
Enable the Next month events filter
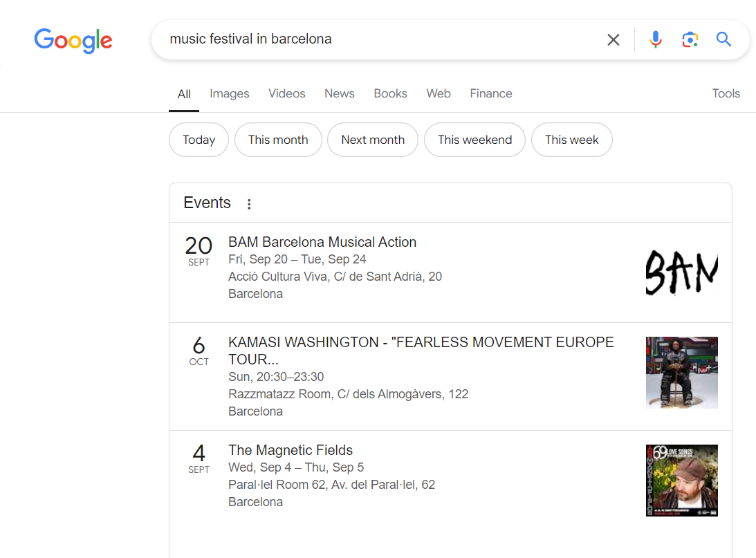pyautogui.click(x=373, y=139)
